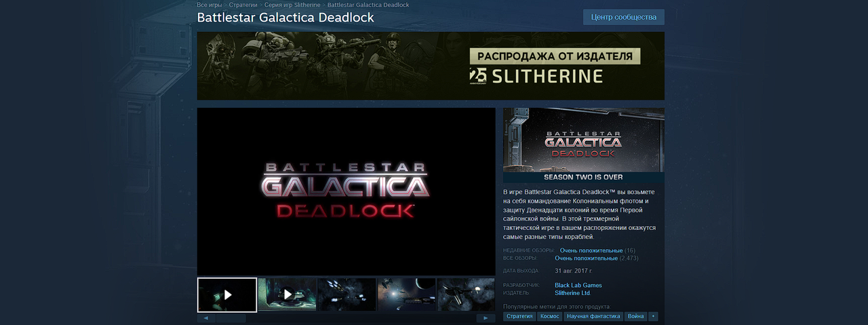Click the thumbnail strip scrollbar handle
This screenshot has height=325, width=868.
tap(231, 318)
